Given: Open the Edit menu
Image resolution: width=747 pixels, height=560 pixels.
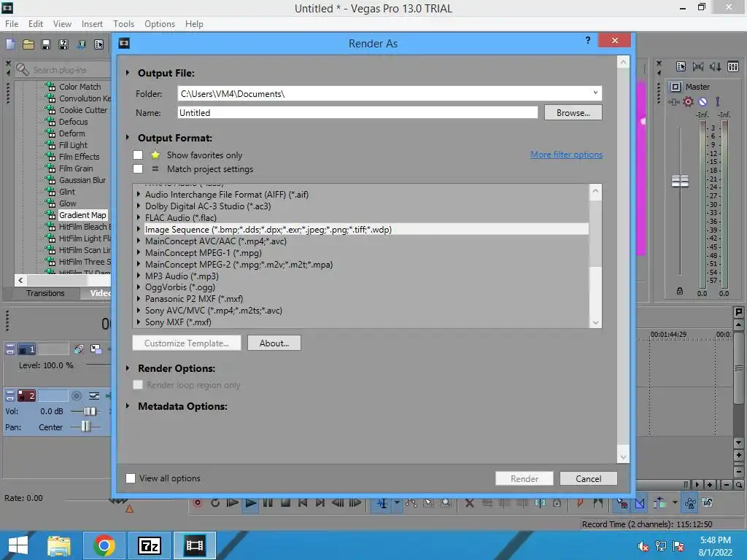Looking at the screenshot, I should [36, 24].
